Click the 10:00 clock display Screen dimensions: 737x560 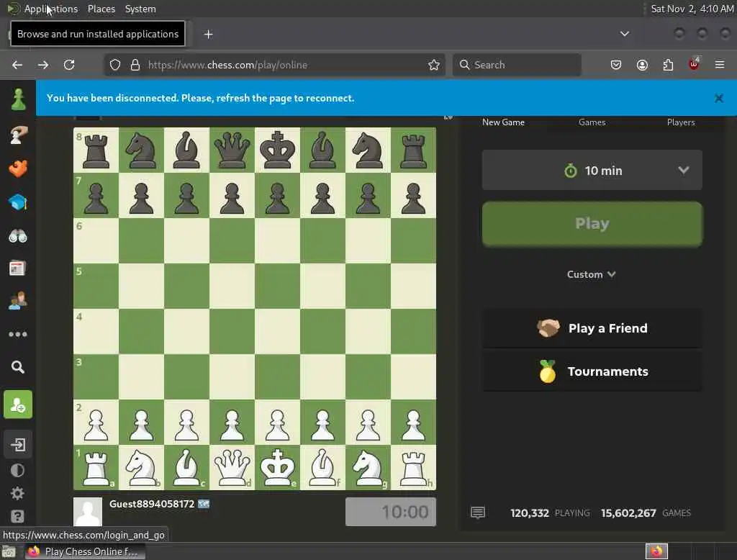pyautogui.click(x=391, y=512)
